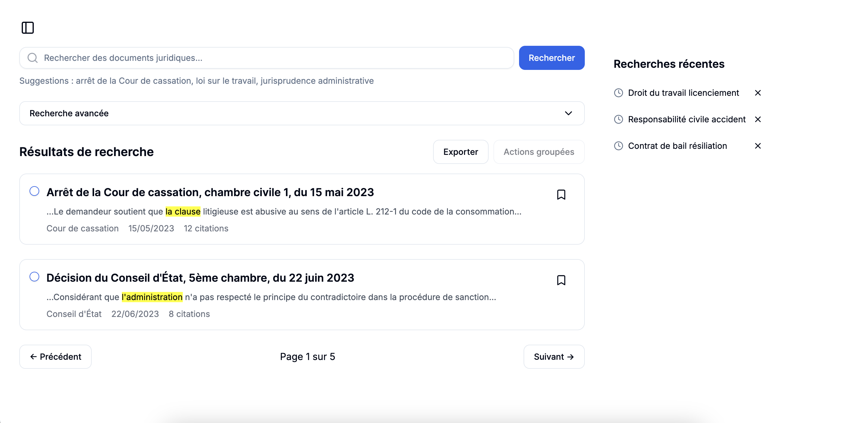868x423 pixels.
Task: Remove 'Droit du travail licenciement' recent search
Action: [x=758, y=93]
